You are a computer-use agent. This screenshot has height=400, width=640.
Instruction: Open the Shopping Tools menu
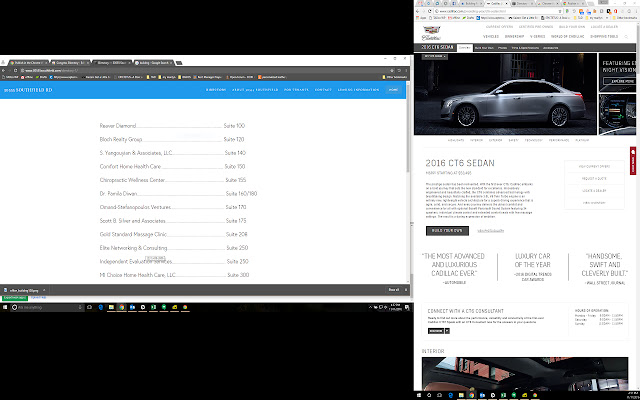tap(604, 36)
